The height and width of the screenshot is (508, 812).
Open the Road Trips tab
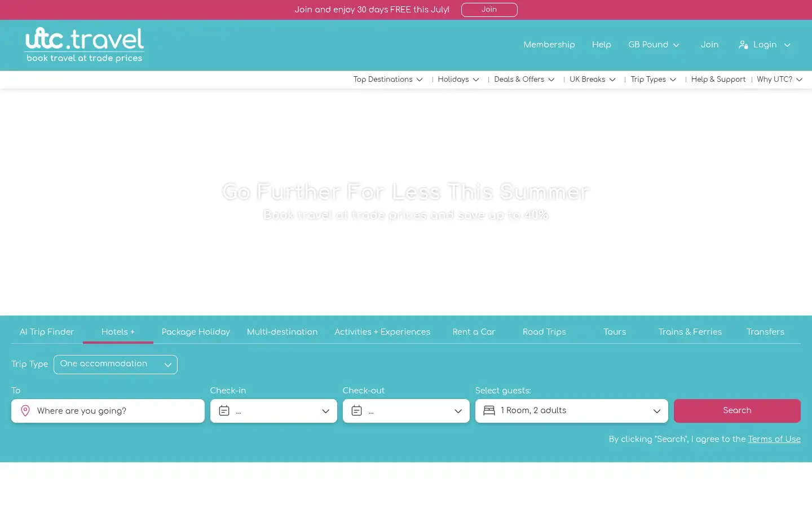point(544,332)
